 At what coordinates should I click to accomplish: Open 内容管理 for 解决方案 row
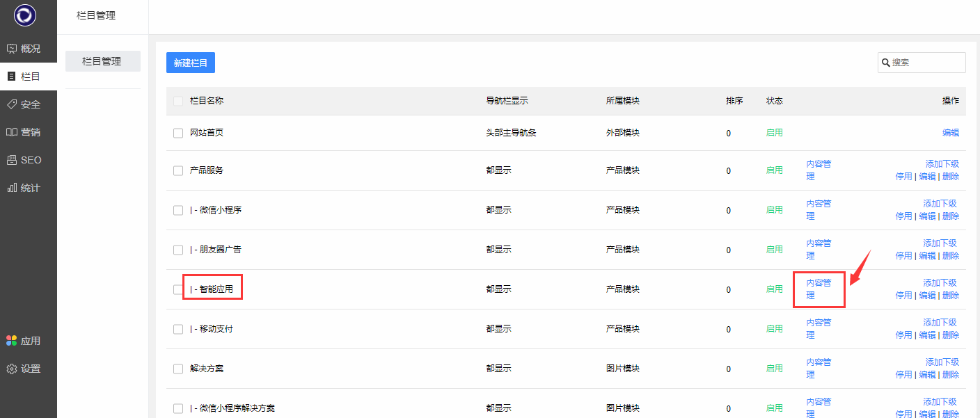[x=819, y=369]
